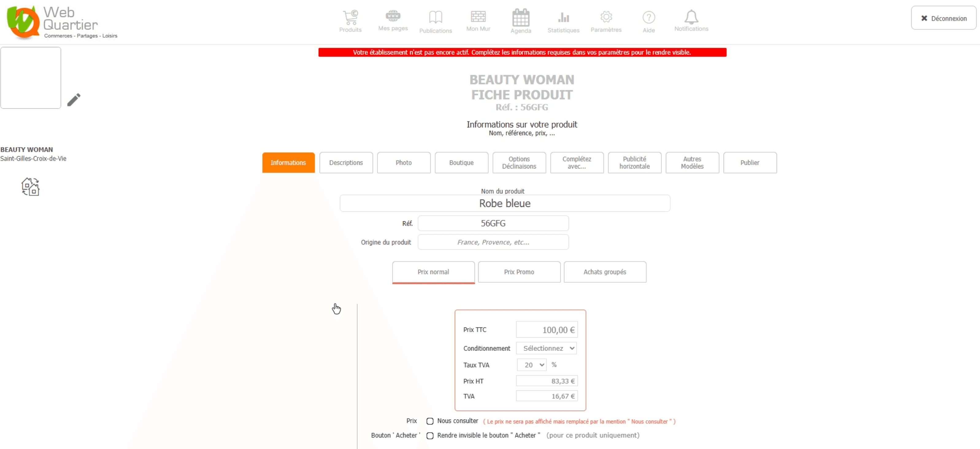This screenshot has width=980, height=449.
Task: Click the Déconnexion button
Action: [943, 18]
